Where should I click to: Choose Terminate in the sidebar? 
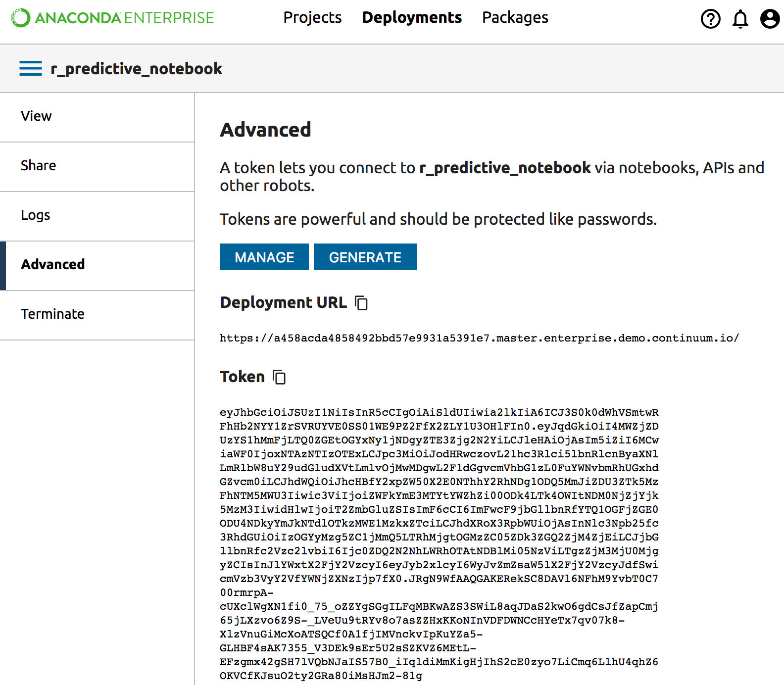click(52, 314)
